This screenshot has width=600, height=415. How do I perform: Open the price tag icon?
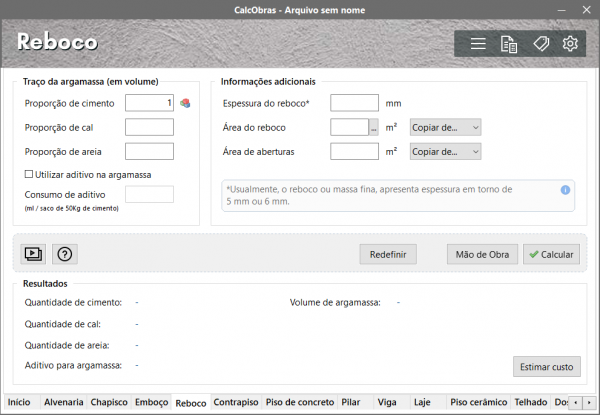[x=540, y=44]
